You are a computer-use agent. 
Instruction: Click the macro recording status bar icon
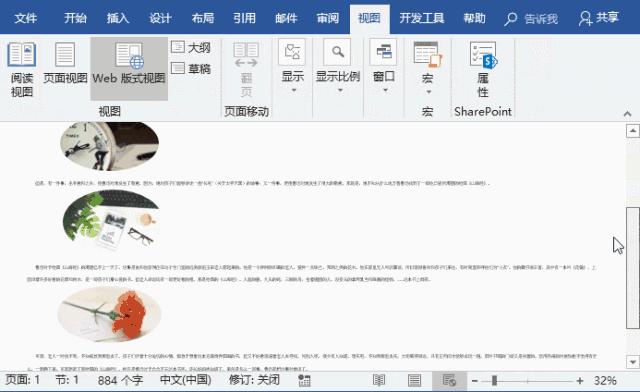tap(304, 381)
